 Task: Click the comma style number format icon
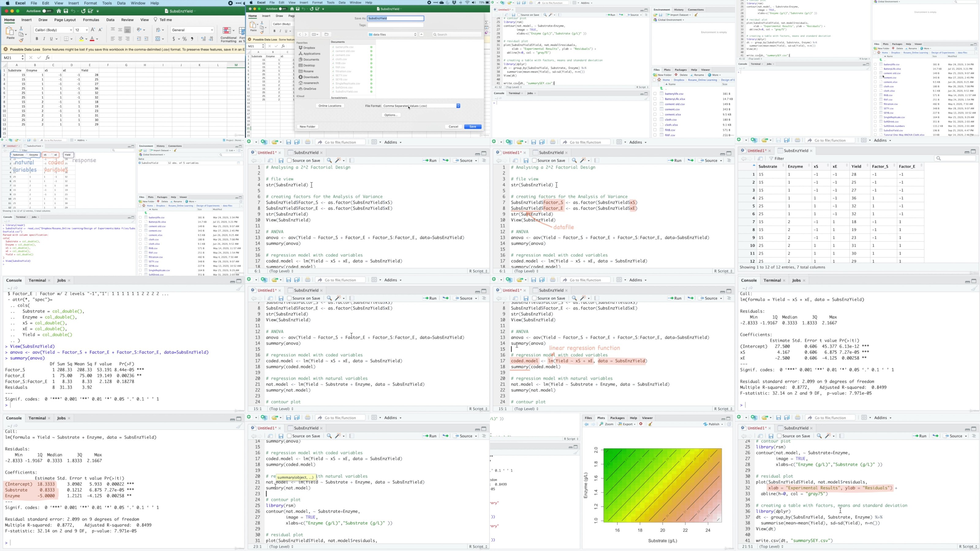(192, 39)
